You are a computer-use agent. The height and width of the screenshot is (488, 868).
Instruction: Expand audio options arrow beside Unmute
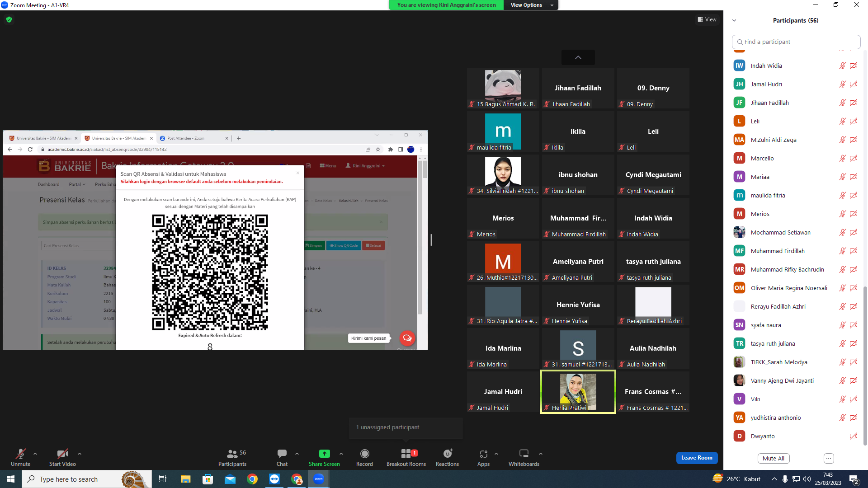pyautogui.click(x=35, y=454)
